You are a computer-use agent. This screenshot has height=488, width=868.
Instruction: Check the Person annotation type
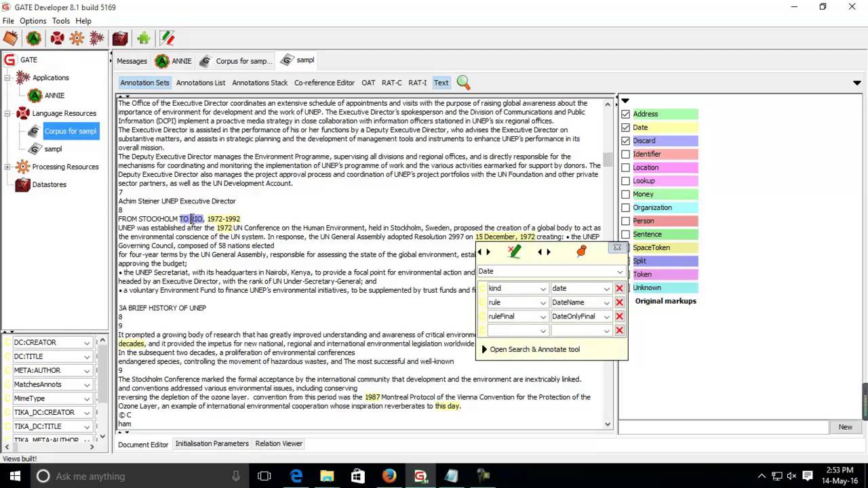point(626,221)
